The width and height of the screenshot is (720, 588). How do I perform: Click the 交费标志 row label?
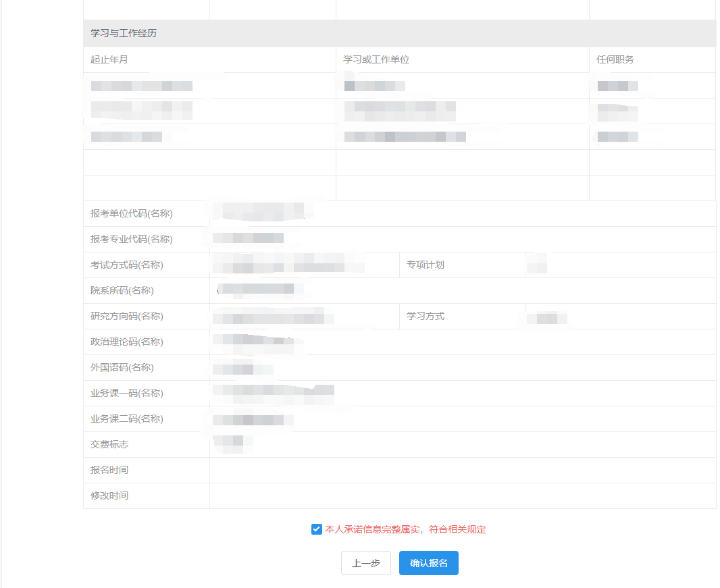coord(109,444)
